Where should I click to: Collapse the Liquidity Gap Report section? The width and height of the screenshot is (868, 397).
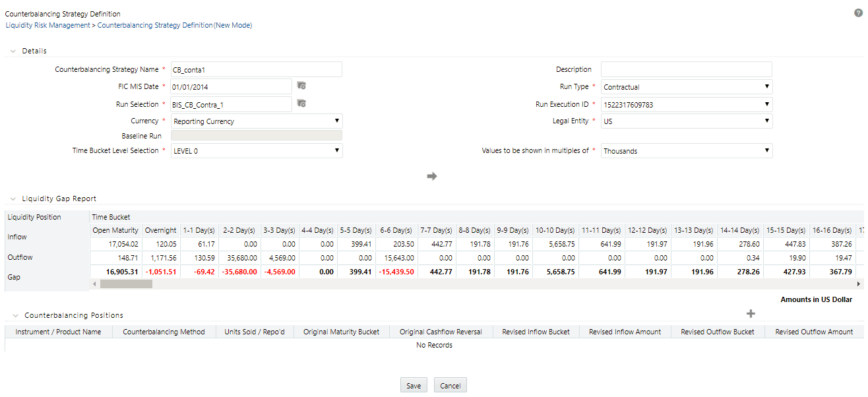click(x=13, y=198)
